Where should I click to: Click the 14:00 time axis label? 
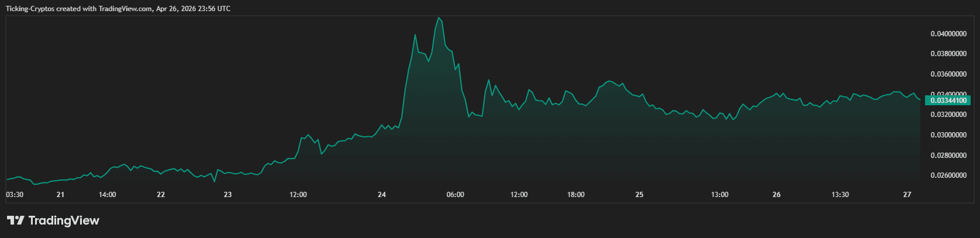coord(108,195)
